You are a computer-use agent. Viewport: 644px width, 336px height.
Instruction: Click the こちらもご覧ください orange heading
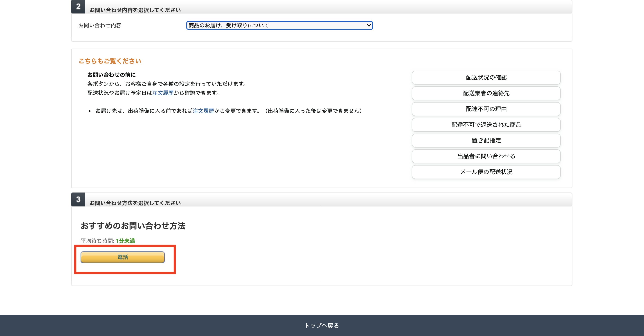point(110,61)
